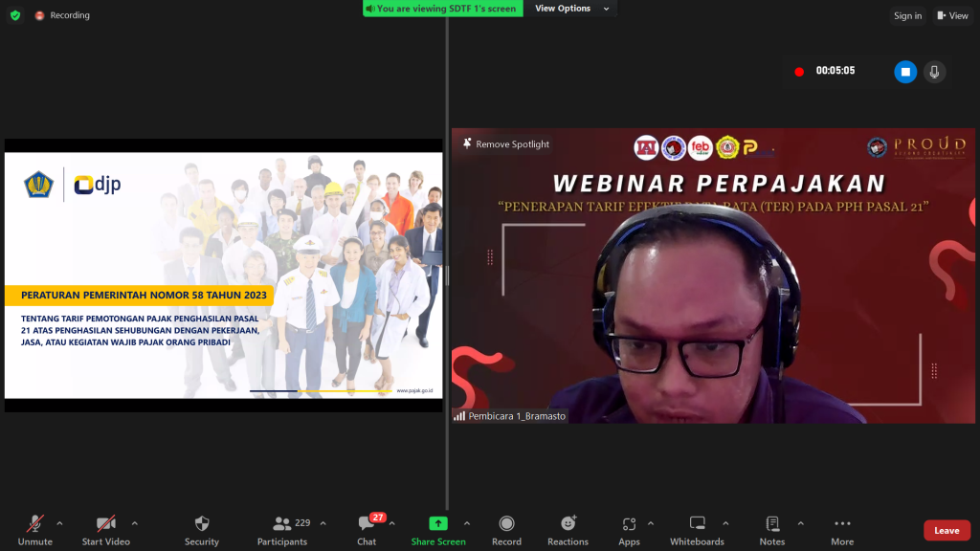Screen dimensions: 980x551
Task: Open Whiteboards from the toolbar
Action: [x=697, y=524]
